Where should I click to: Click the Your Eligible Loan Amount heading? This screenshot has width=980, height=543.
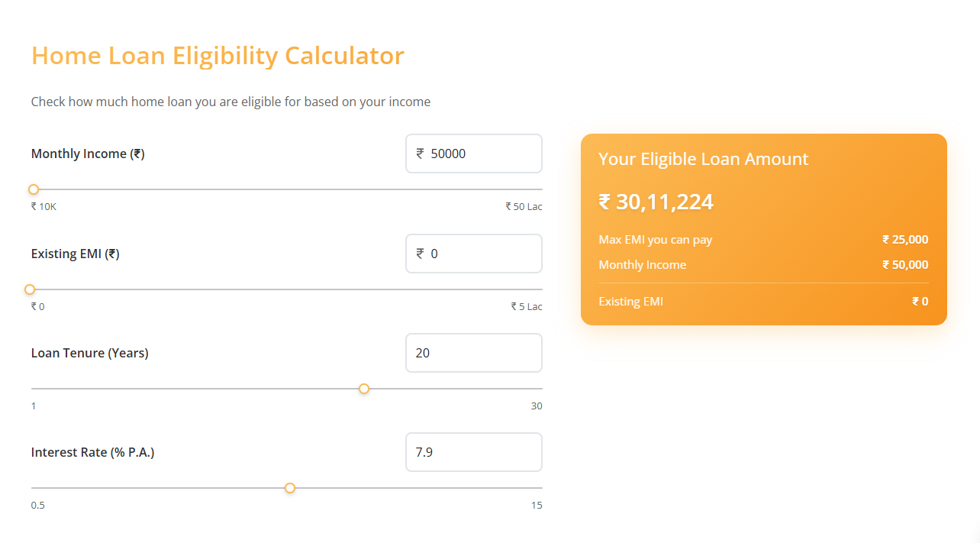[x=703, y=159]
